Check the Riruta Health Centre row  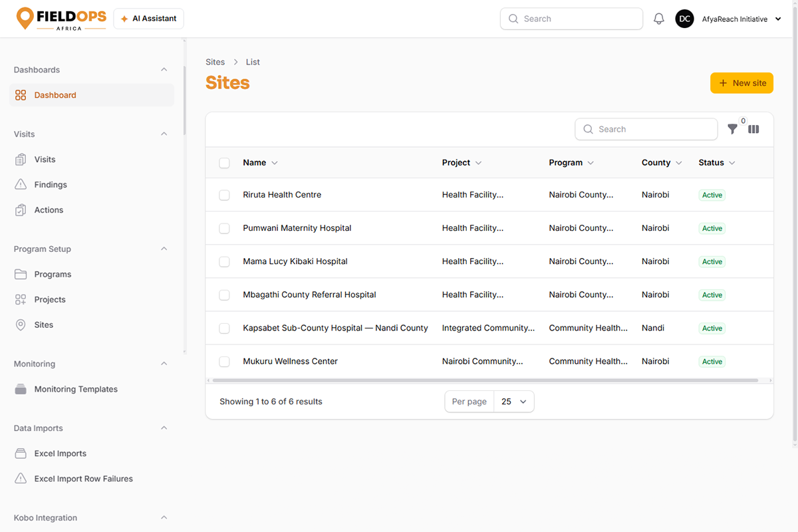click(224, 195)
